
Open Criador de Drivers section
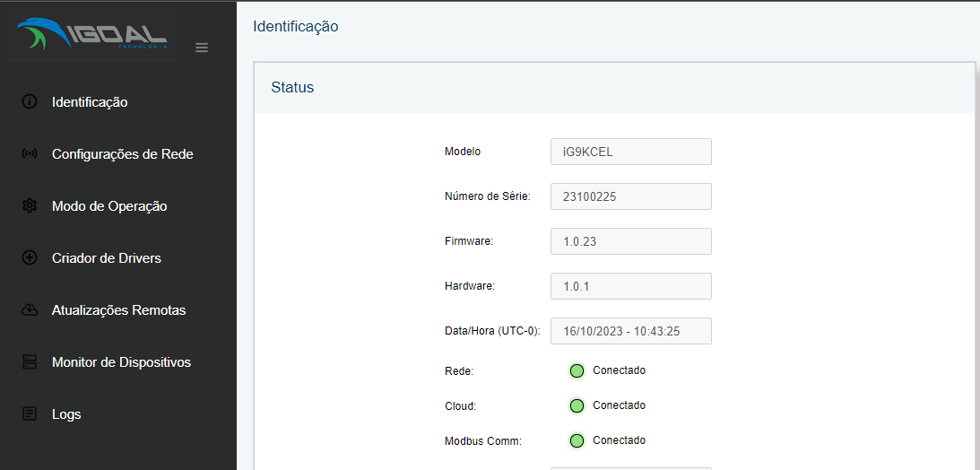point(107,258)
